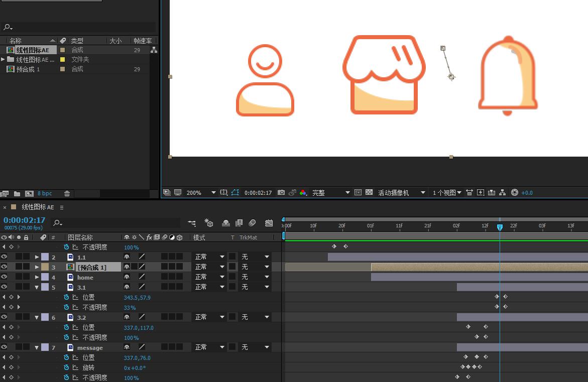The width and height of the screenshot is (588, 382).
Task: Click the 8 bpc color depth button
Action: coord(45,194)
